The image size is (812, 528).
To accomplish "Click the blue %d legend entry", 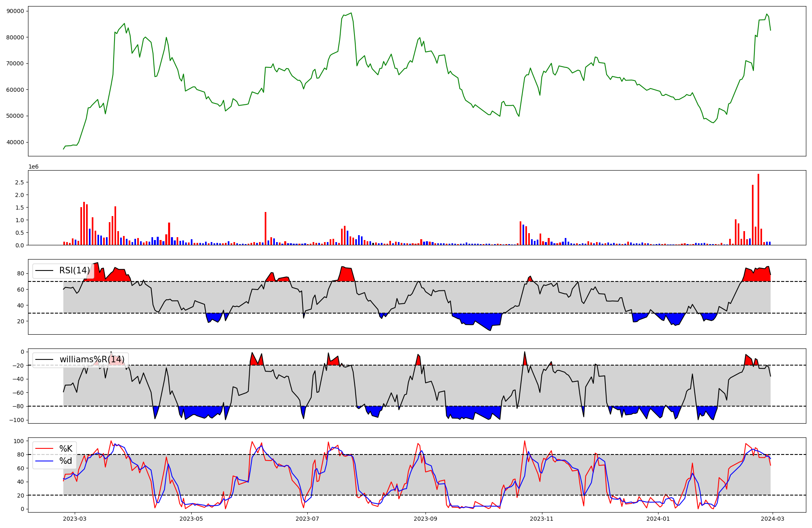I will [65, 461].
